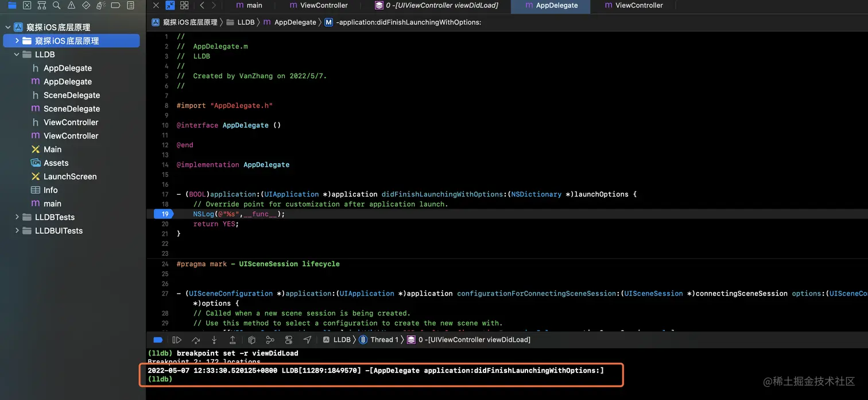
Task: Click the step into icon
Action: [214, 340]
